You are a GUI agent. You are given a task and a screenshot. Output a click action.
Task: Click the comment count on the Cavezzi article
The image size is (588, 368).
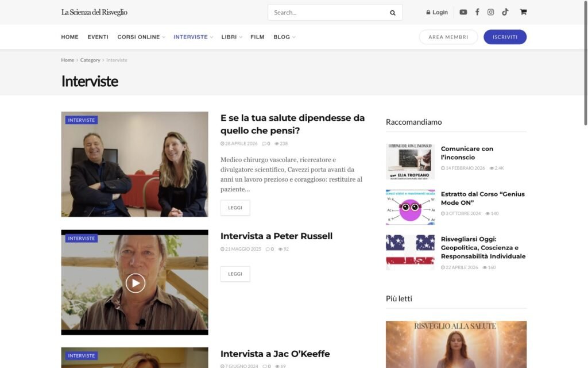[266, 143]
